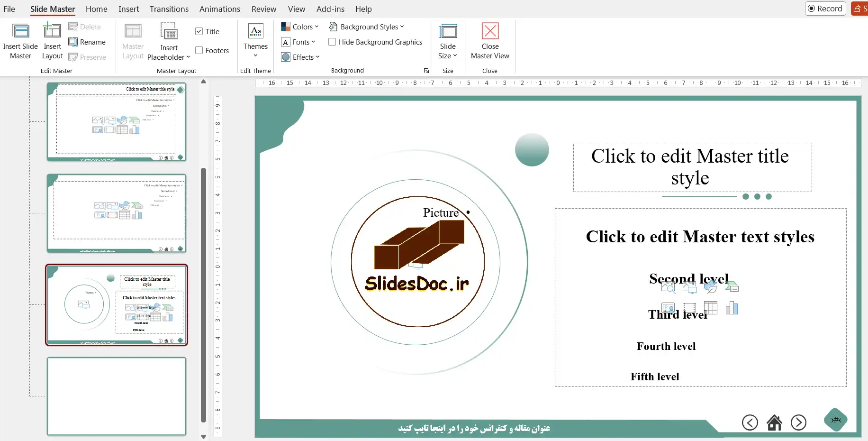Switch to the Transitions tab
Screen dimensions: 868x441
169,9
